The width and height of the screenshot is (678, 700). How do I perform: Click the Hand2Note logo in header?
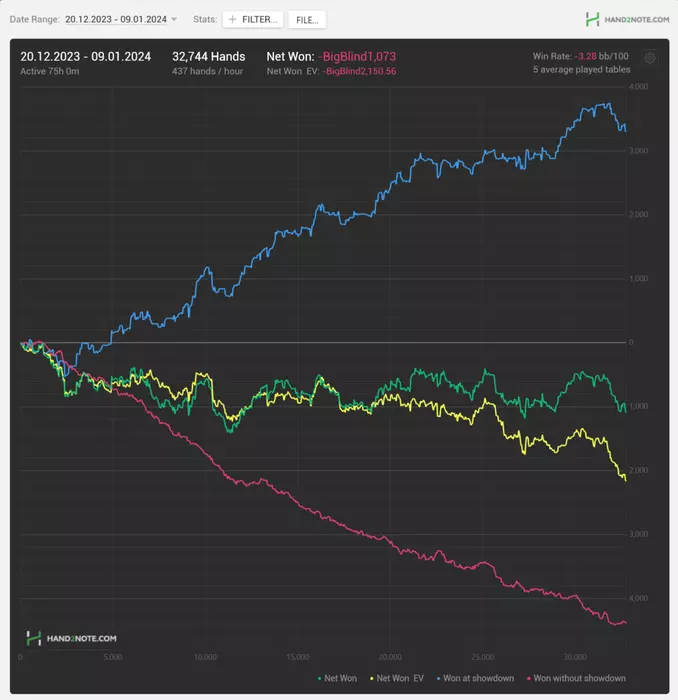[592, 19]
